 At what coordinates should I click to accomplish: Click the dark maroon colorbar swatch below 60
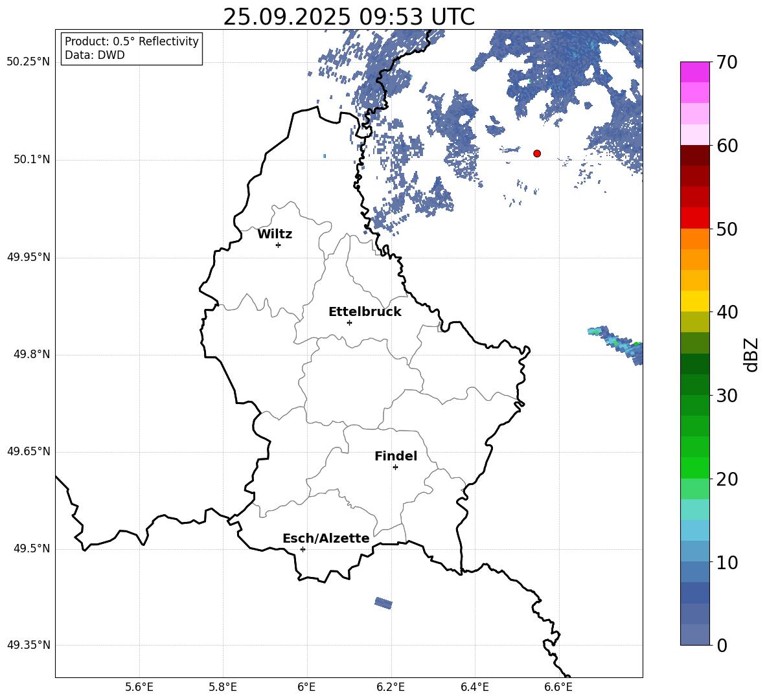695,155
